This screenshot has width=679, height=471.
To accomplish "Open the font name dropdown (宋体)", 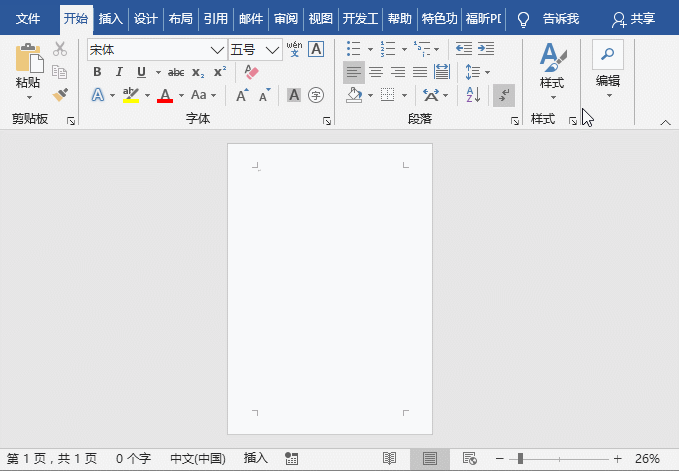I will point(217,50).
